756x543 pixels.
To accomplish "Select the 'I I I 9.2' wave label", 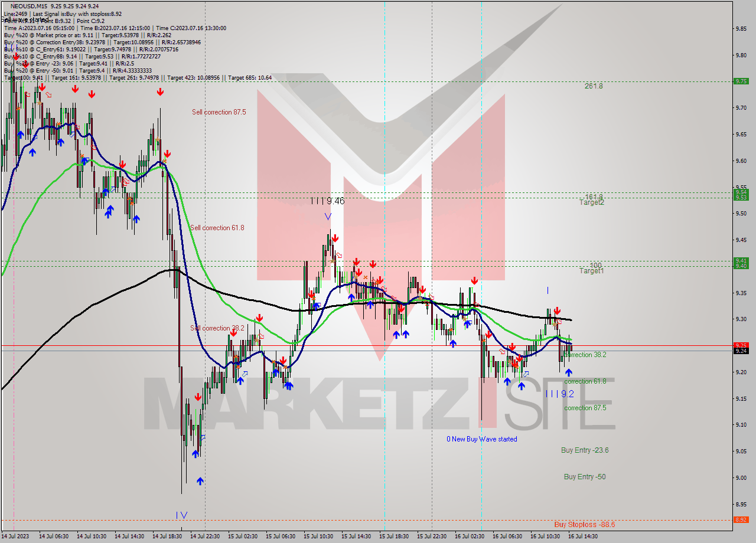I will pos(559,394).
